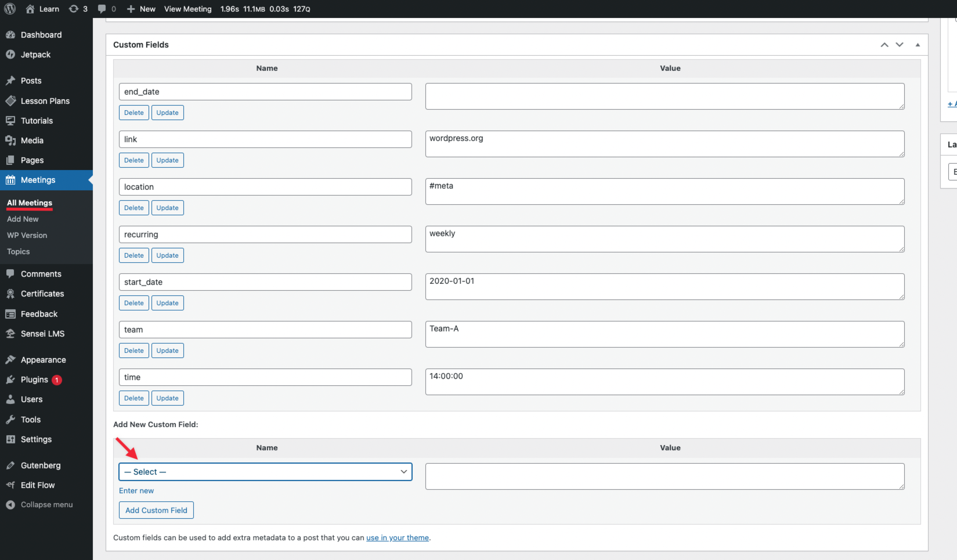Collapse the Custom Fields panel
957x560 pixels.
(918, 45)
